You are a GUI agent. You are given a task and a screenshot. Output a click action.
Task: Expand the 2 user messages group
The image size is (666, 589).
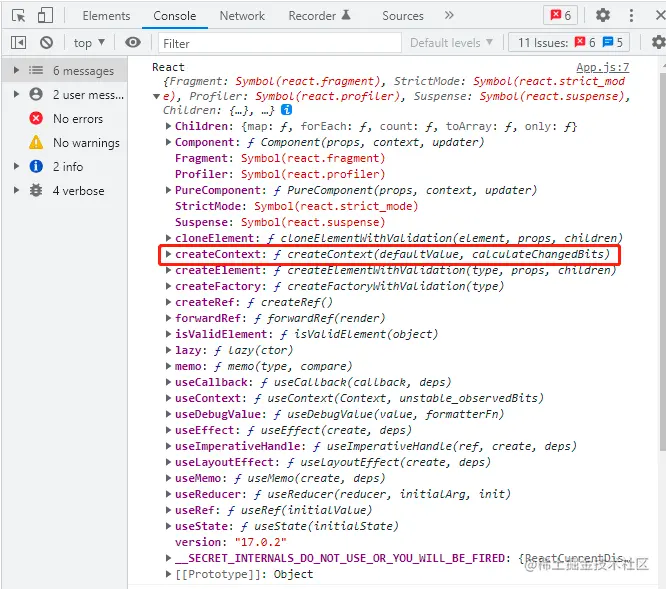(16, 94)
